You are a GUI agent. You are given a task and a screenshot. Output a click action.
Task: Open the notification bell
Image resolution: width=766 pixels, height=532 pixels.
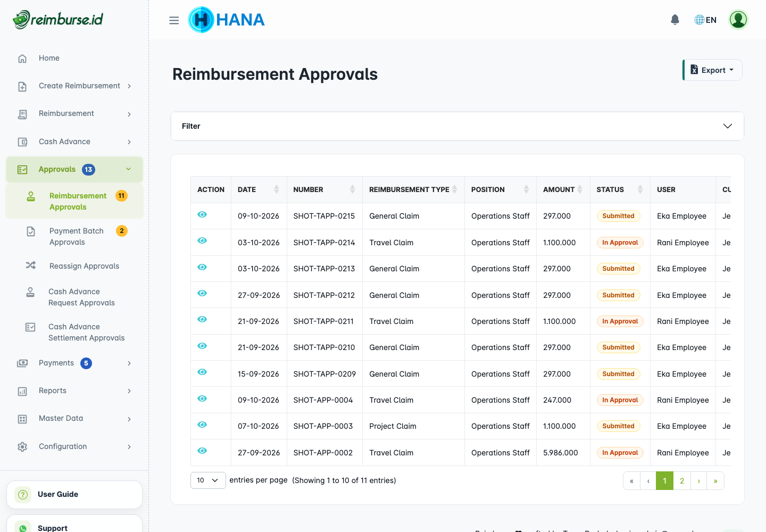pyautogui.click(x=675, y=20)
